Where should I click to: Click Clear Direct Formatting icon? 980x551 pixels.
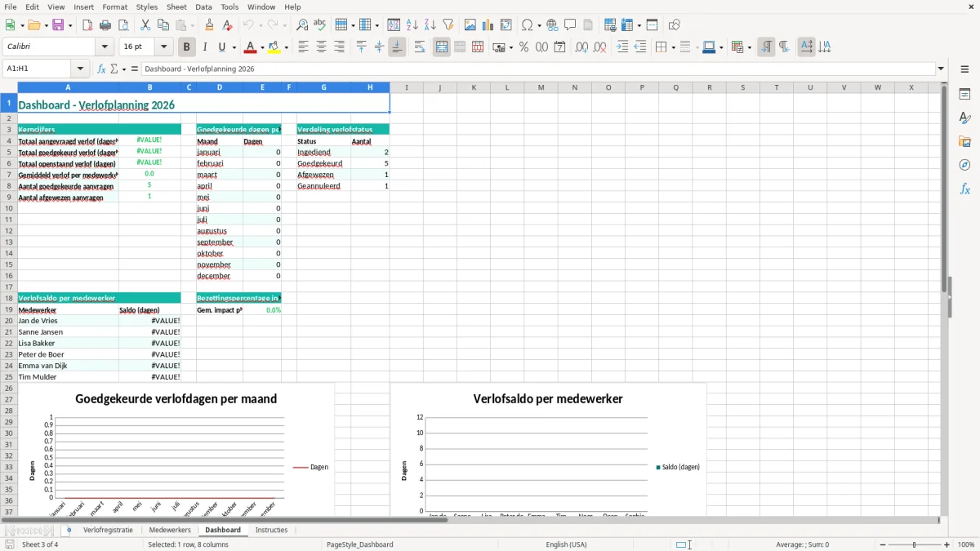point(227,25)
